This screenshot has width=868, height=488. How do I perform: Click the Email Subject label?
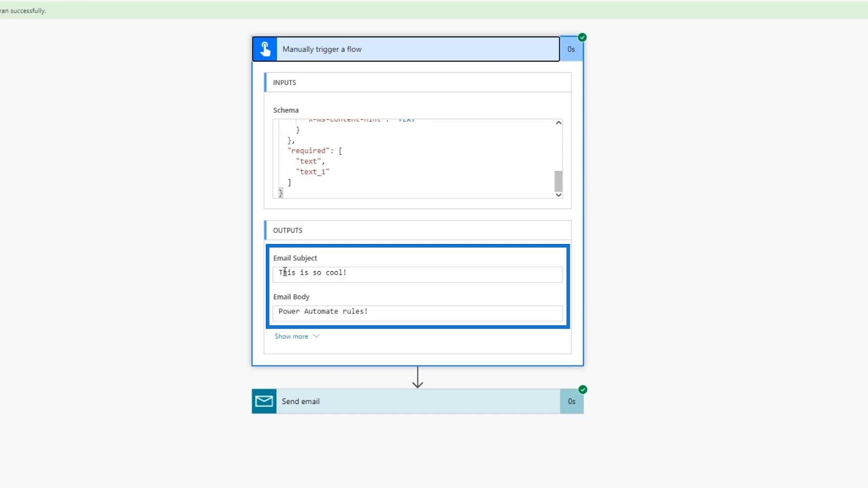295,258
